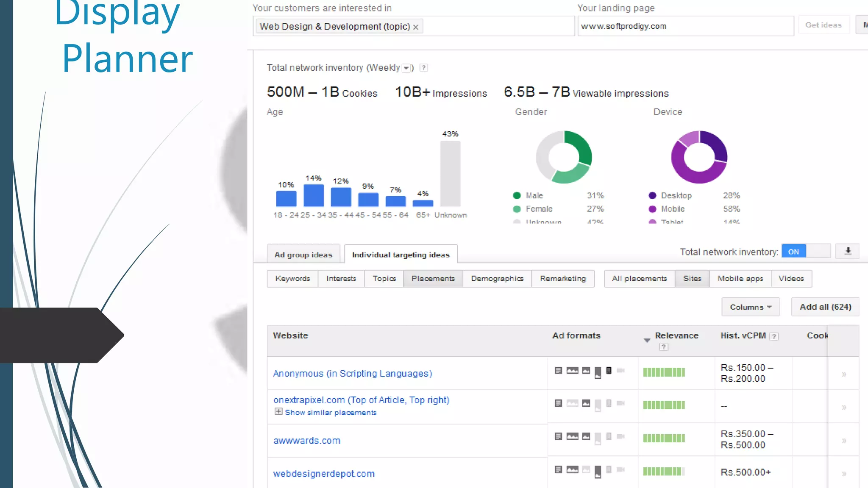Open the Keywords targeting tab
868x488 pixels.
tap(292, 279)
